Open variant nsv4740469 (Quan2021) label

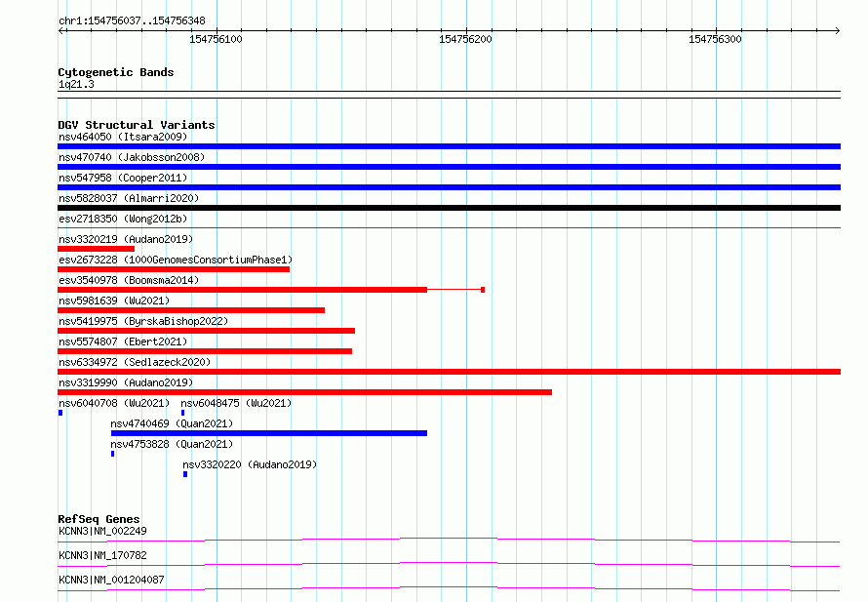point(172,423)
